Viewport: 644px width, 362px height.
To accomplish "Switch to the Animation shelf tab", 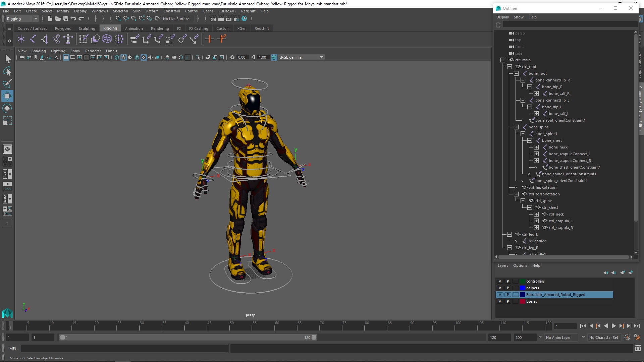I will click(x=134, y=28).
